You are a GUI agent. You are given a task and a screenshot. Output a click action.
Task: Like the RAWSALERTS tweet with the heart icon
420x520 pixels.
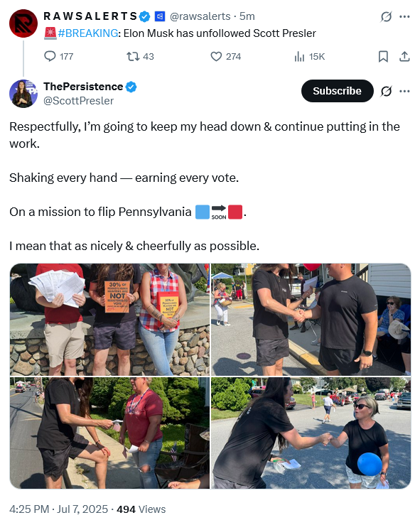(225, 56)
